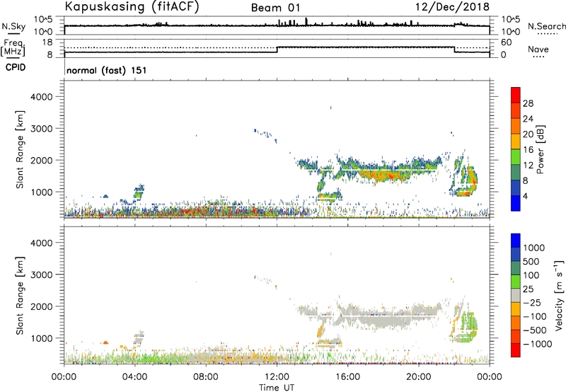Click the "N.Search" legend label
566x392 pixels.
547,26
